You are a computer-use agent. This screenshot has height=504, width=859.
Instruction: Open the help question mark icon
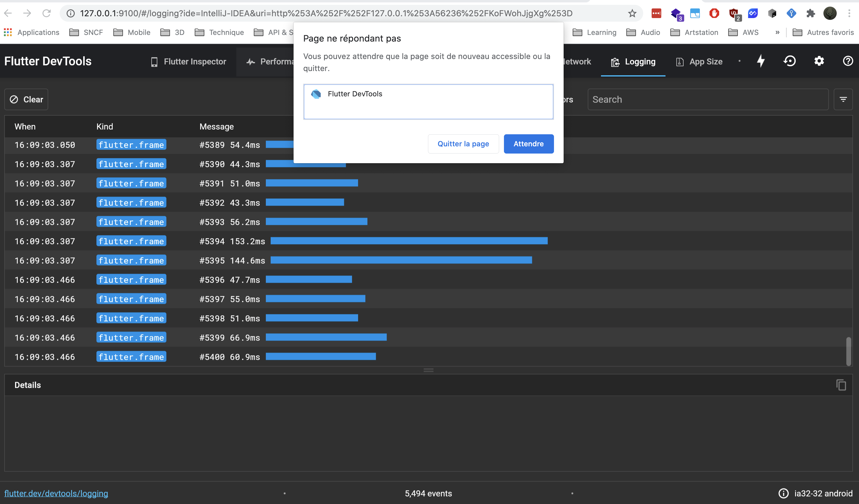[848, 61]
